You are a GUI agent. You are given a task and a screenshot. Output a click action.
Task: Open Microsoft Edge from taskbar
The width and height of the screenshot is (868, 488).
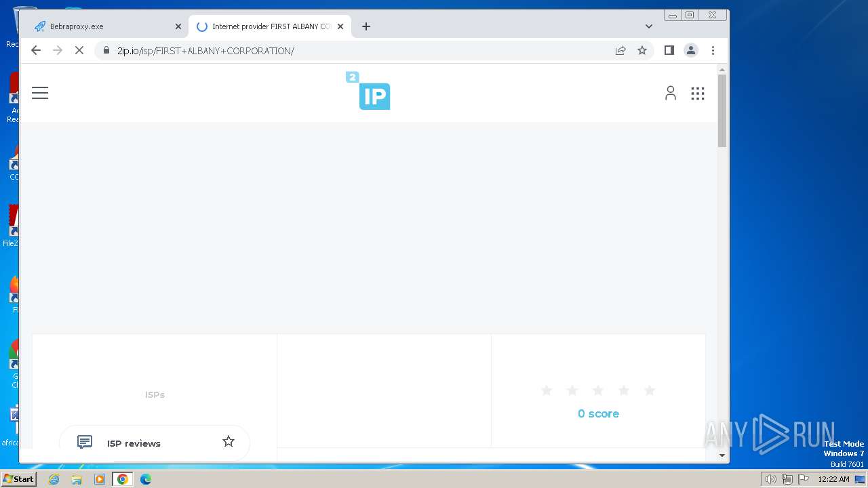point(146,479)
